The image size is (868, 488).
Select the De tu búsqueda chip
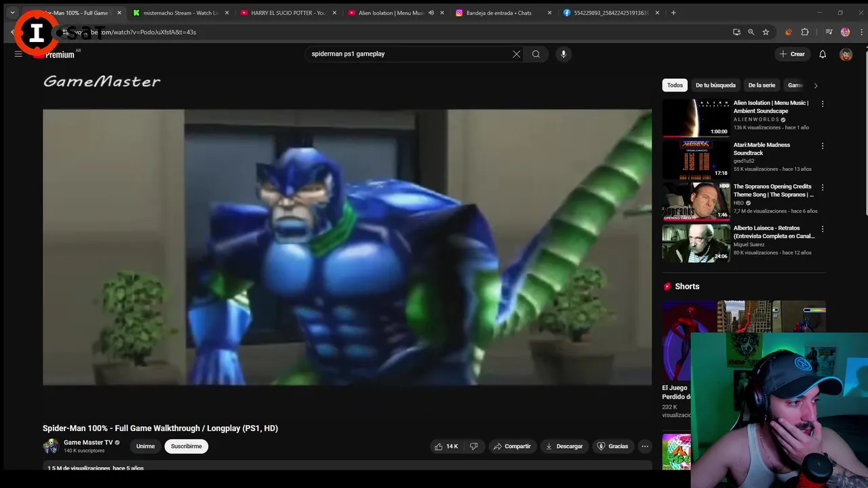pyautogui.click(x=715, y=85)
